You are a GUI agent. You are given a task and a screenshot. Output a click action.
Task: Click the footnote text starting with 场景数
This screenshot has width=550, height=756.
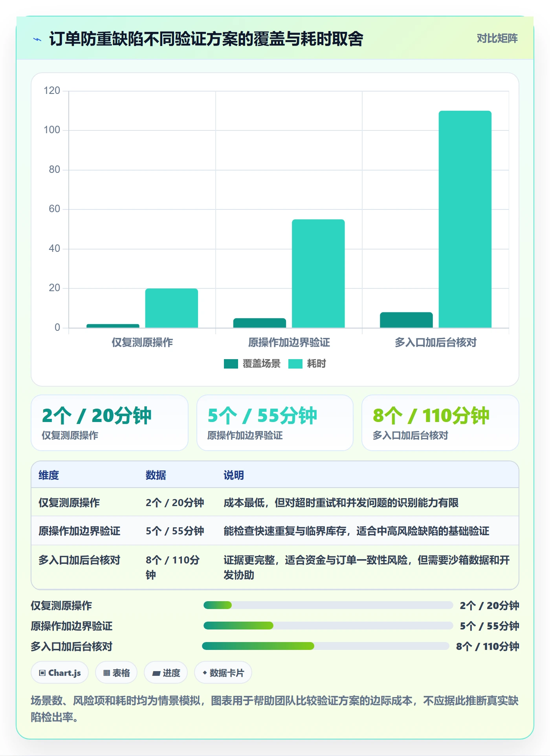pos(275,709)
